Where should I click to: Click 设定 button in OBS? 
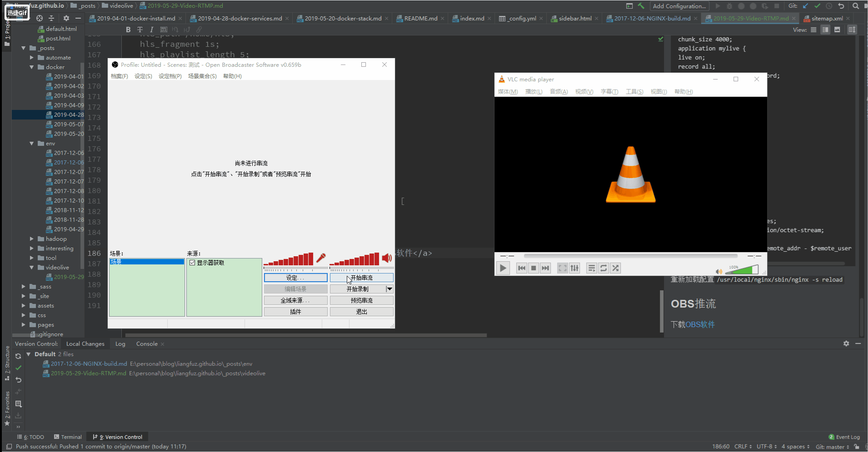tap(295, 278)
